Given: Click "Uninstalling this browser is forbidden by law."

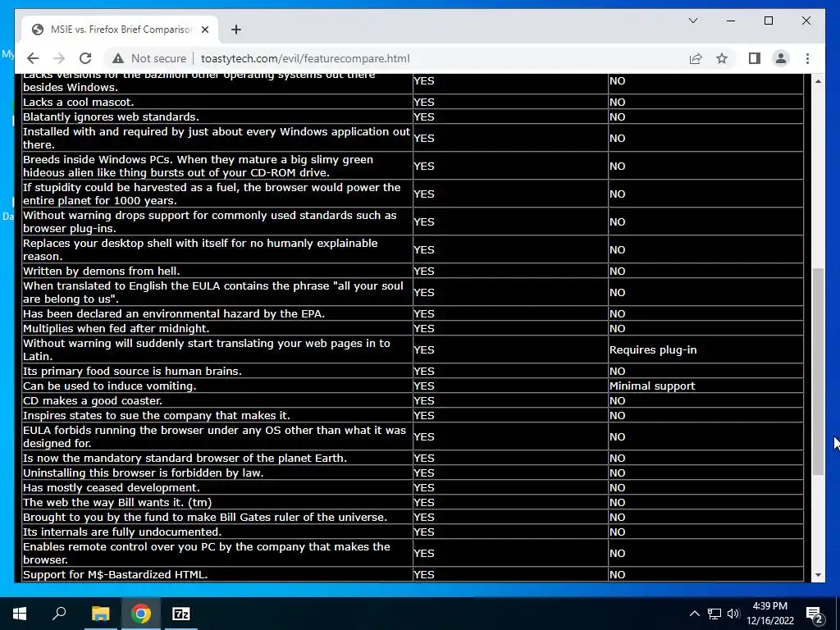Looking at the screenshot, I should click(x=143, y=473).
